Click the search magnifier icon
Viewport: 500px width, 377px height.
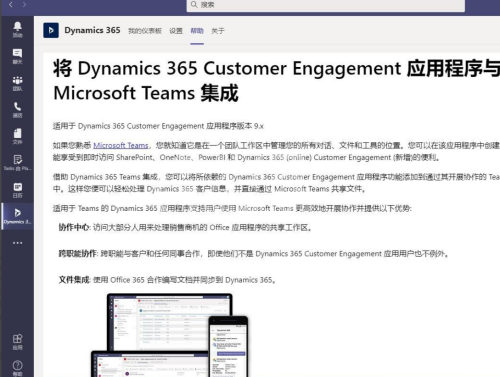[x=194, y=4]
